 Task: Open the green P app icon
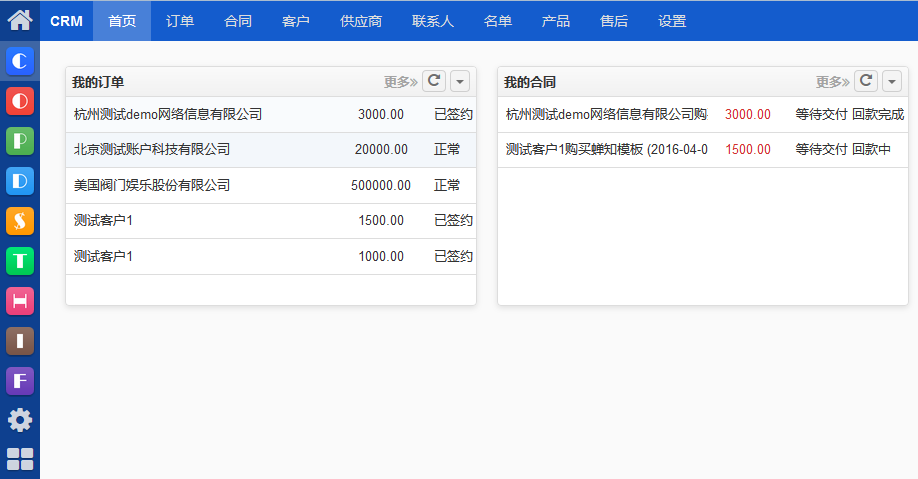point(20,141)
